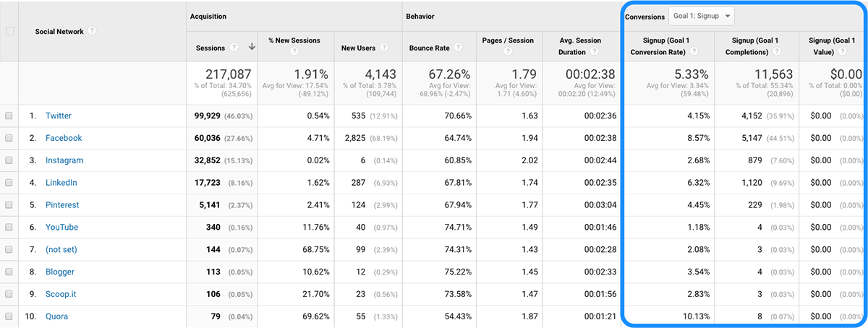This screenshot has width=868, height=328.
Task: Open the Pinterest network report link
Action: pyautogui.click(x=62, y=205)
